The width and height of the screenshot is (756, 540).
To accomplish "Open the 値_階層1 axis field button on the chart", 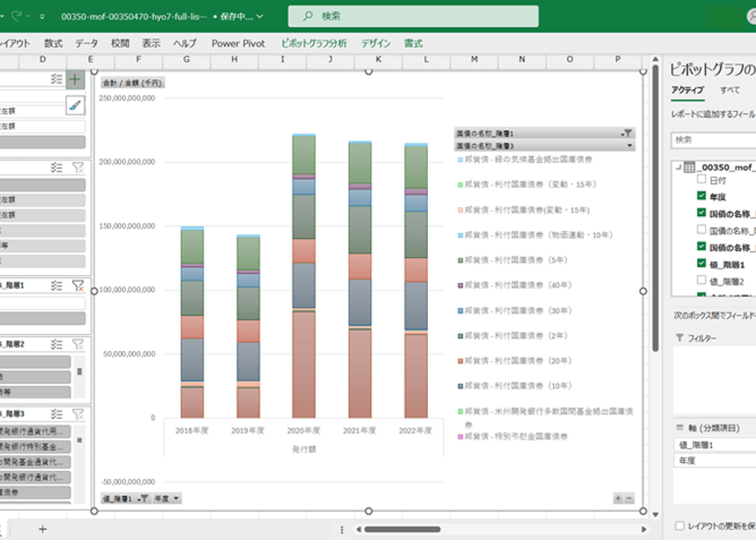I will pos(125,498).
